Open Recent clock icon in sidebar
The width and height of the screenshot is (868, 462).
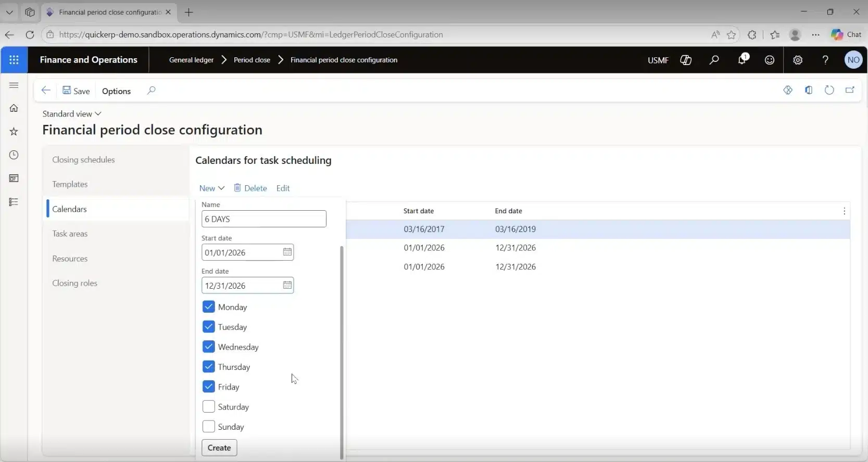click(x=14, y=155)
